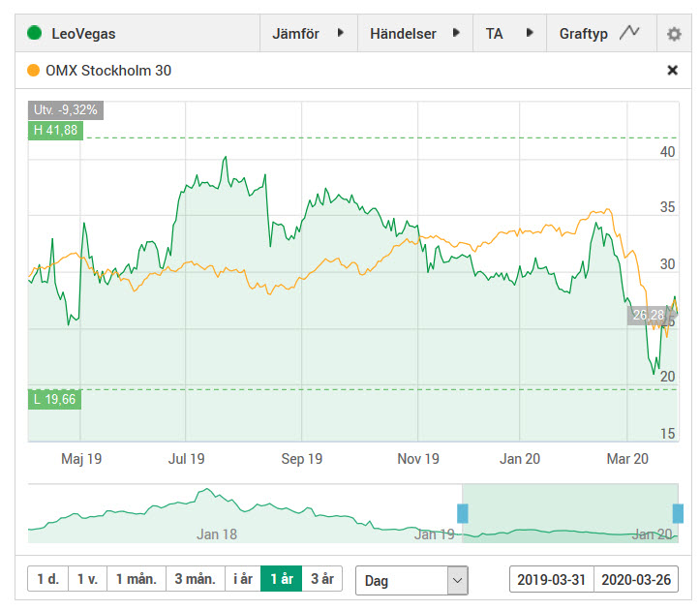Select the 1 v. time range
Viewport: 700px width, 610px height.
click(87, 579)
